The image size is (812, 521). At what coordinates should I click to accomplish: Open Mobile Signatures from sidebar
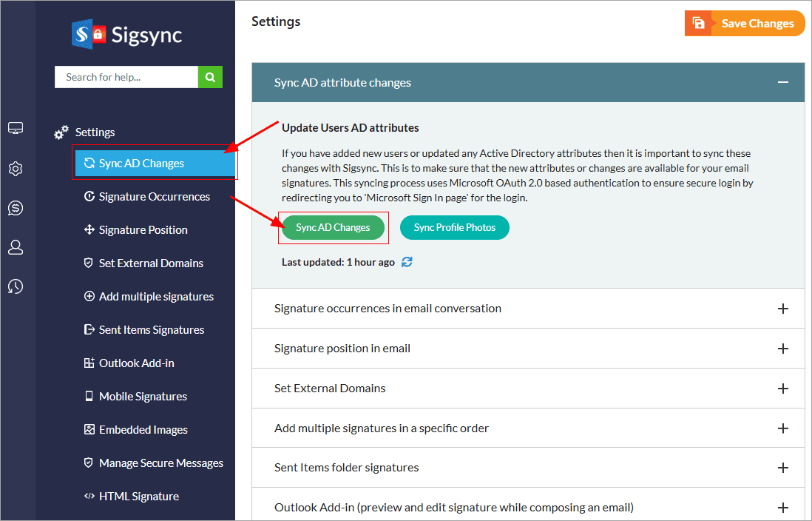143,397
